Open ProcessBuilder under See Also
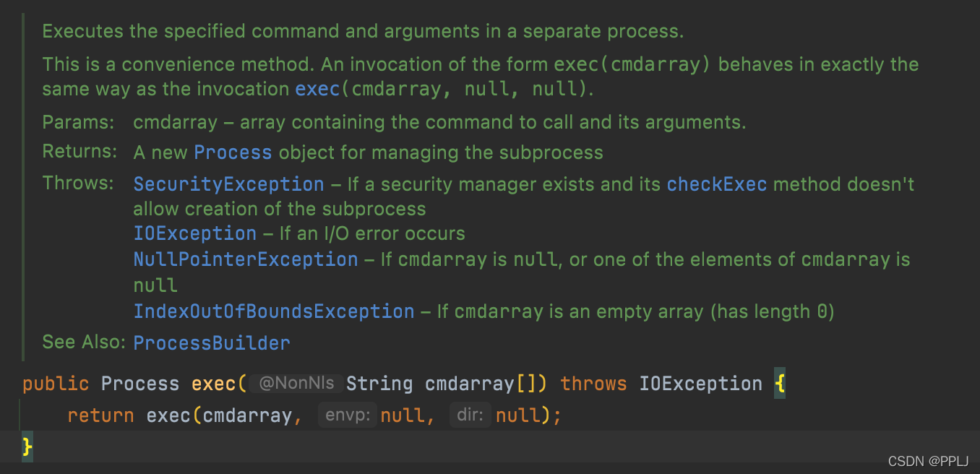The image size is (980, 474). point(212,342)
